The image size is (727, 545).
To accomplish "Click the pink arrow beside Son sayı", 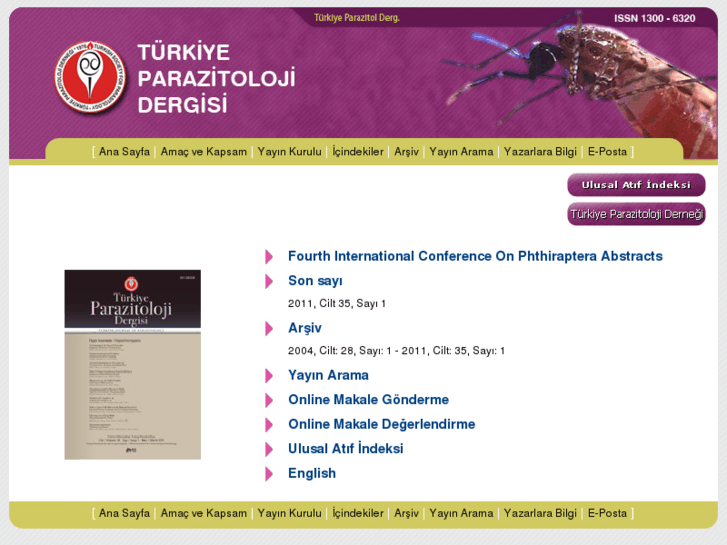I will tap(269, 282).
